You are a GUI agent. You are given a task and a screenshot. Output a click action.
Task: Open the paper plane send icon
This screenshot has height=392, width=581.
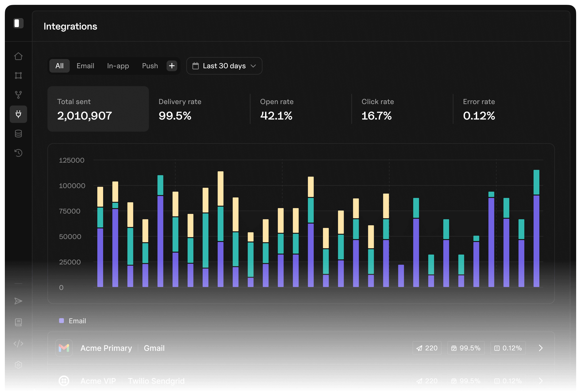(18, 301)
